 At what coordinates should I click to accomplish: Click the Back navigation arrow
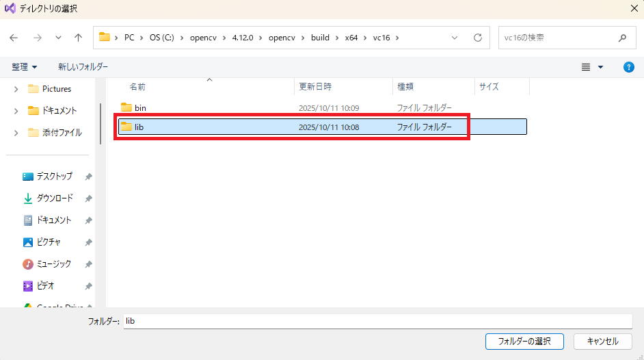pyautogui.click(x=14, y=38)
